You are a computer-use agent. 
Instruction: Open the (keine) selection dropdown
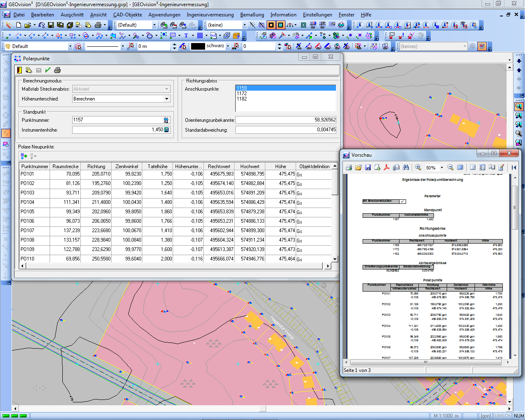pyautogui.click(x=244, y=25)
